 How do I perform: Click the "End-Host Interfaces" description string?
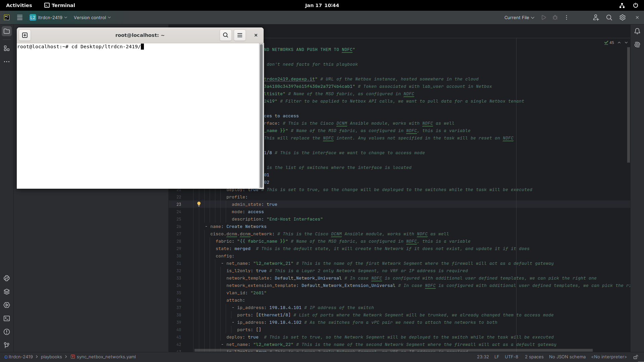[294, 219]
